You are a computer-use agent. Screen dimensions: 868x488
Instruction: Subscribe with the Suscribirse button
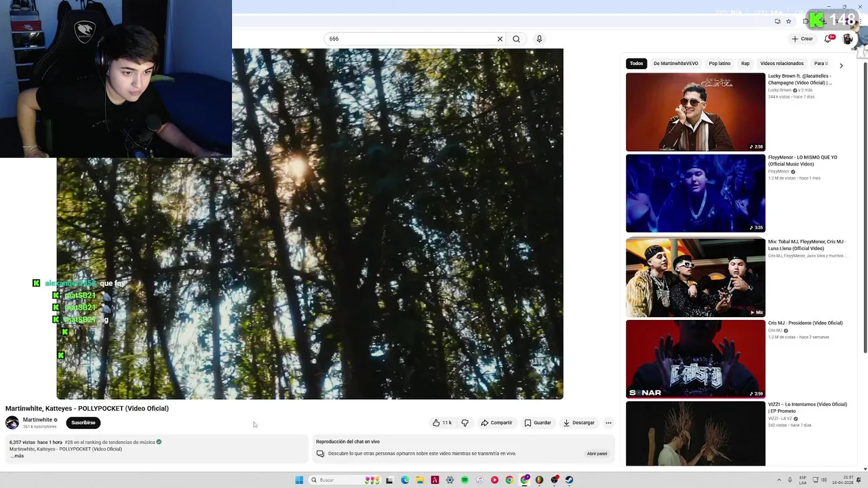[83, 422]
